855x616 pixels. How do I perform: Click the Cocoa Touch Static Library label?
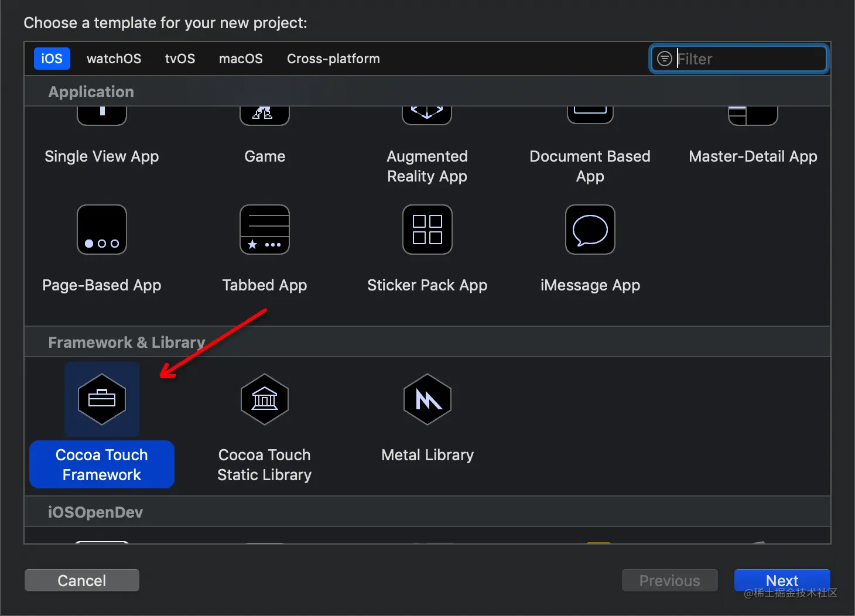pyautogui.click(x=265, y=465)
